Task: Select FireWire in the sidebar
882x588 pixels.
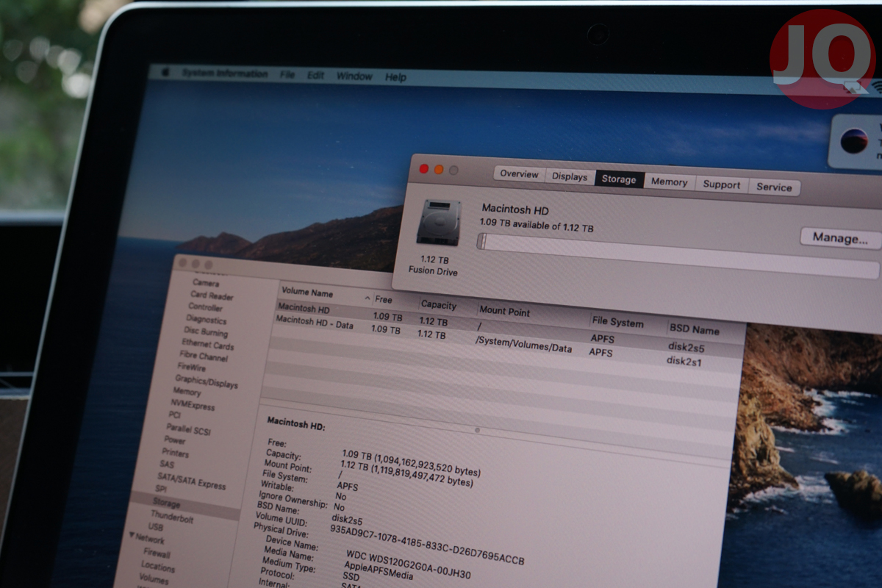Action: 191,367
